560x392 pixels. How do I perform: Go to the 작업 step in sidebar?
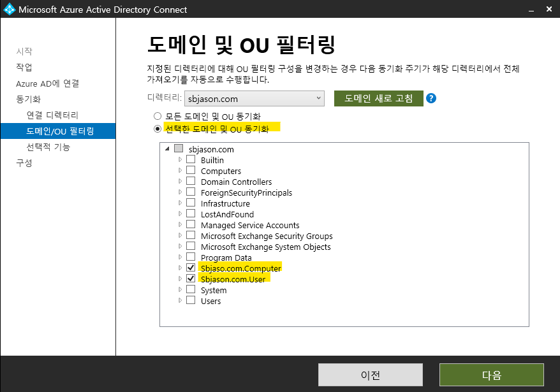click(x=24, y=67)
